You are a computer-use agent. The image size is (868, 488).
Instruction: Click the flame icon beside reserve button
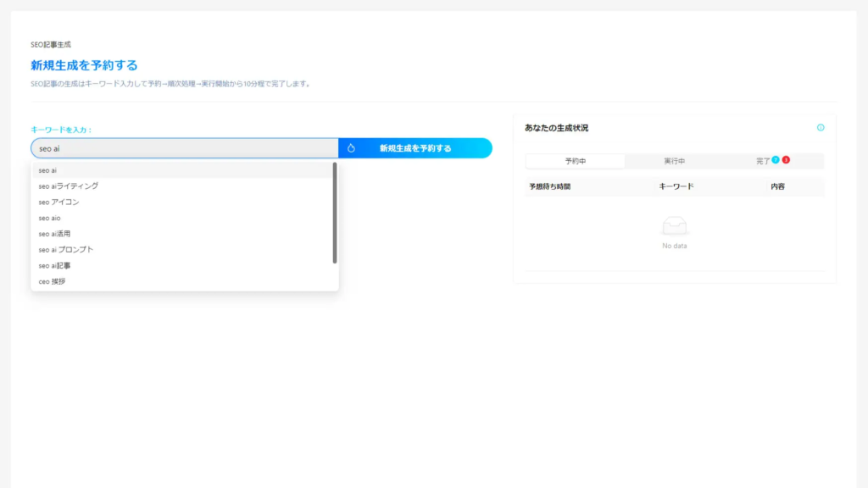[351, 148]
